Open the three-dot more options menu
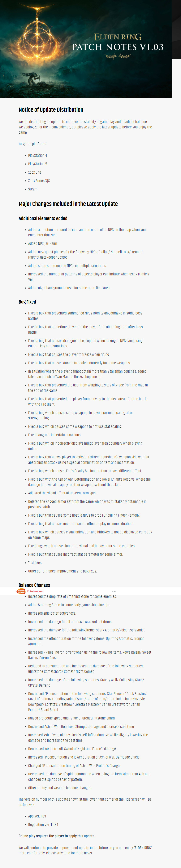This screenshot has height=868, width=181. tap(114, 591)
